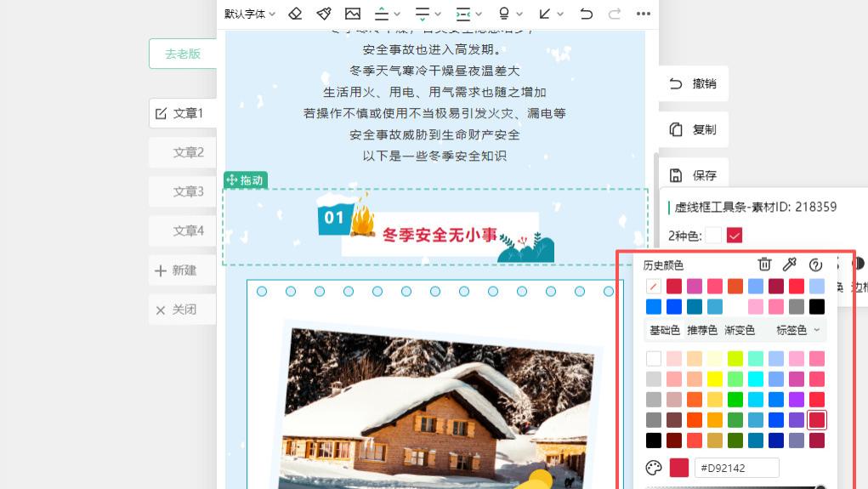Click the spacing-after paragraph icon
The height and width of the screenshot is (489, 868).
(423, 14)
